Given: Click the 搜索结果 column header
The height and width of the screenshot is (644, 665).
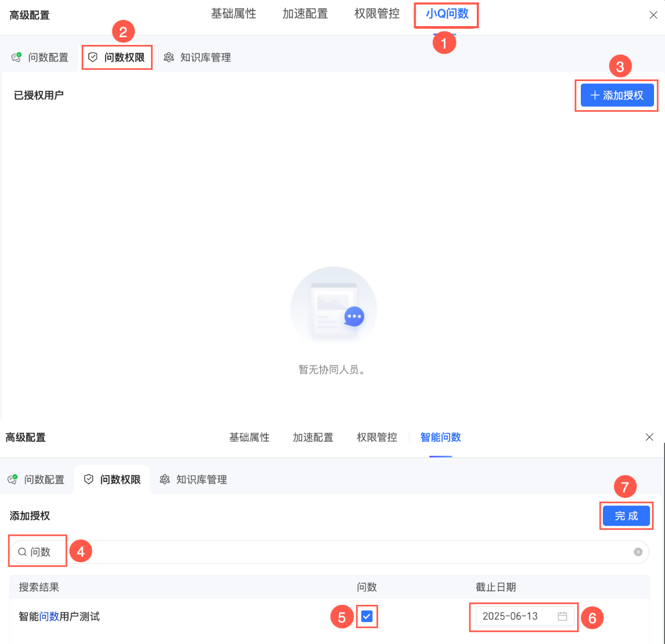Looking at the screenshot, I should [39, 588].
